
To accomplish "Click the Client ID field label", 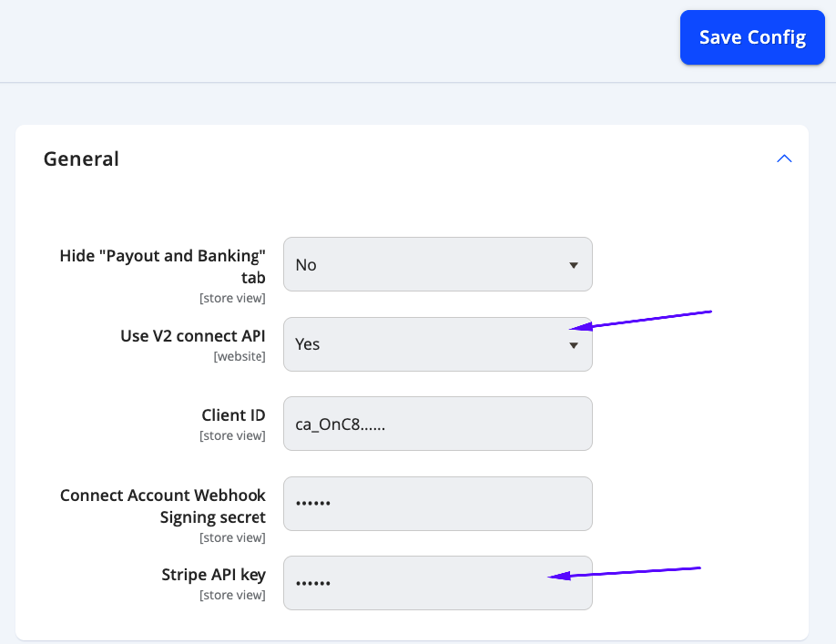I will click(x=233, y=414).
